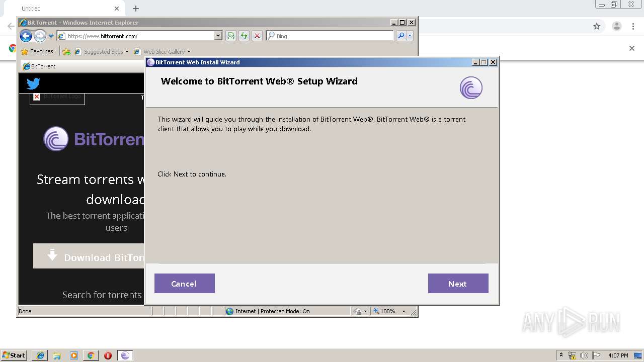This screenshot has width=644, height=362.
Task: Click Next in BitTorrent Web Setup Wizard
Action: [458, 284]
